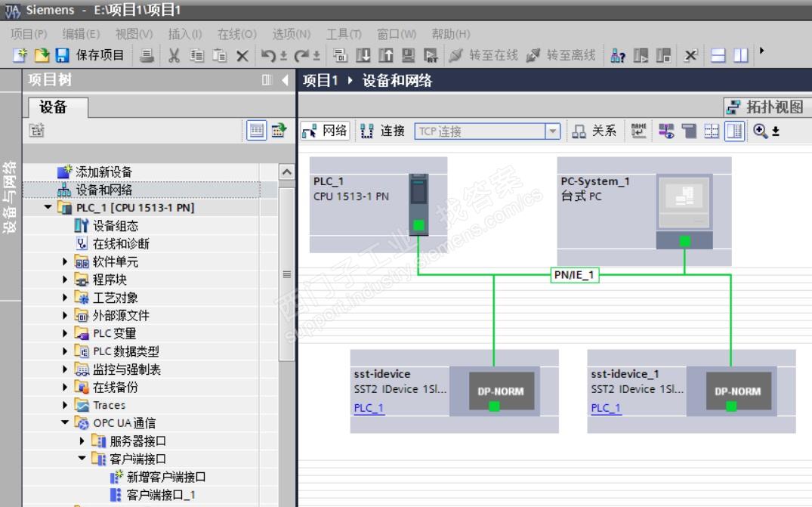Screen dimensions: 812x507
Task: Click PLC_1 link under sst-idevice_1
Action: [606, 407]
